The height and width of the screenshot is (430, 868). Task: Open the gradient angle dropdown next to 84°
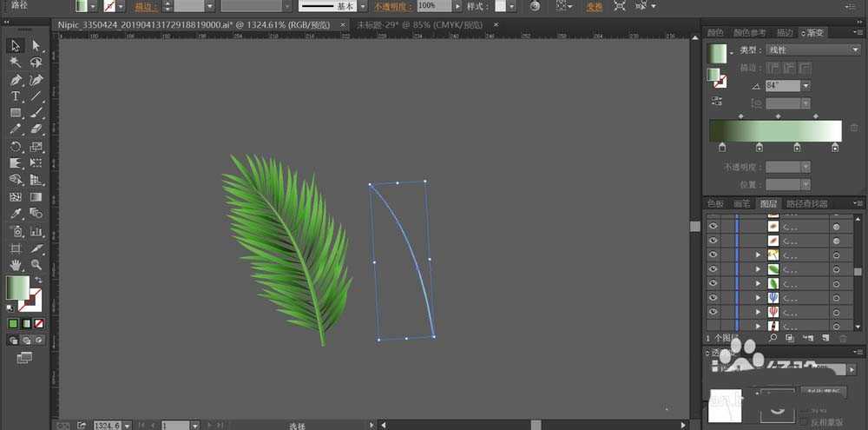(x=806, y=86)
